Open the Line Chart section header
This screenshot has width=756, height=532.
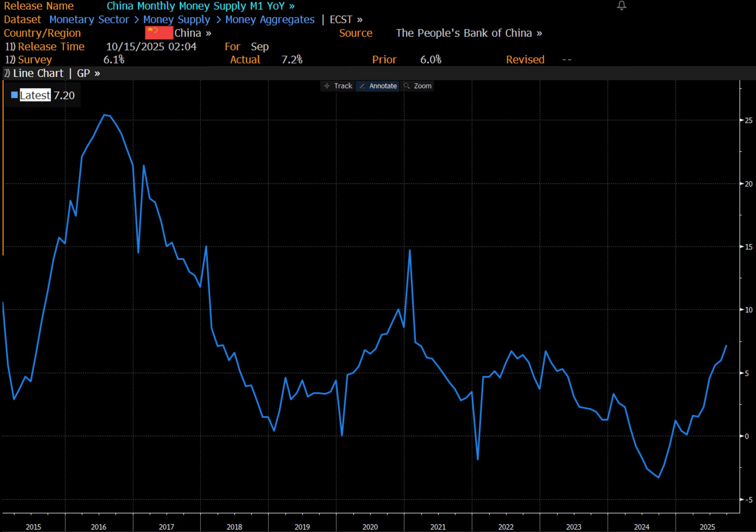click(x=38, y=73)
